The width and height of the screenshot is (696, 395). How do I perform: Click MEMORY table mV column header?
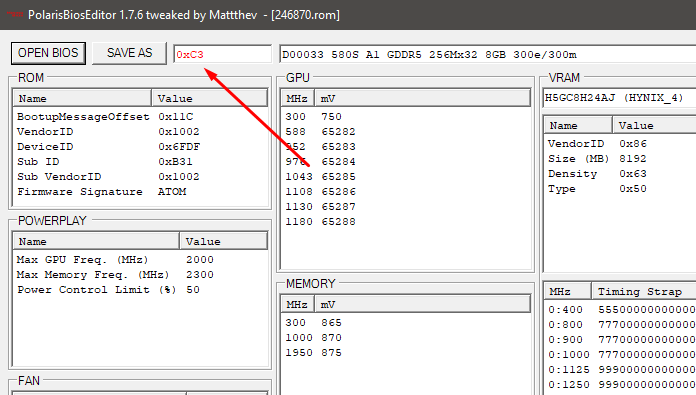point(423,304)
